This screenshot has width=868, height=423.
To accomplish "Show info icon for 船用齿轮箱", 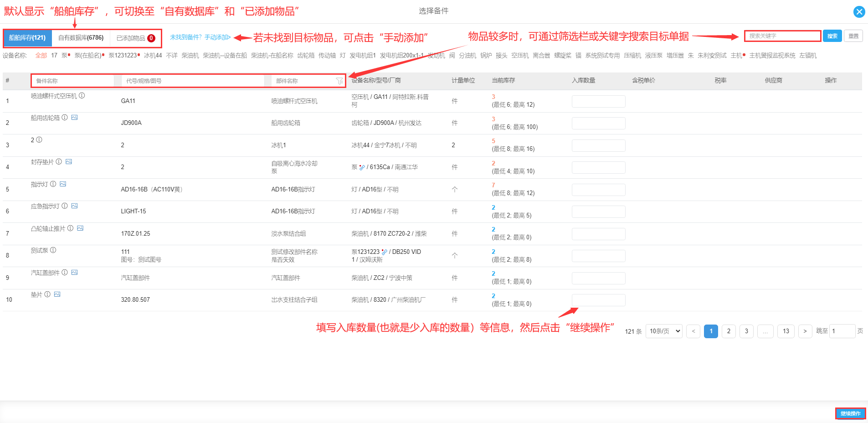I will (x=65, y=118).
